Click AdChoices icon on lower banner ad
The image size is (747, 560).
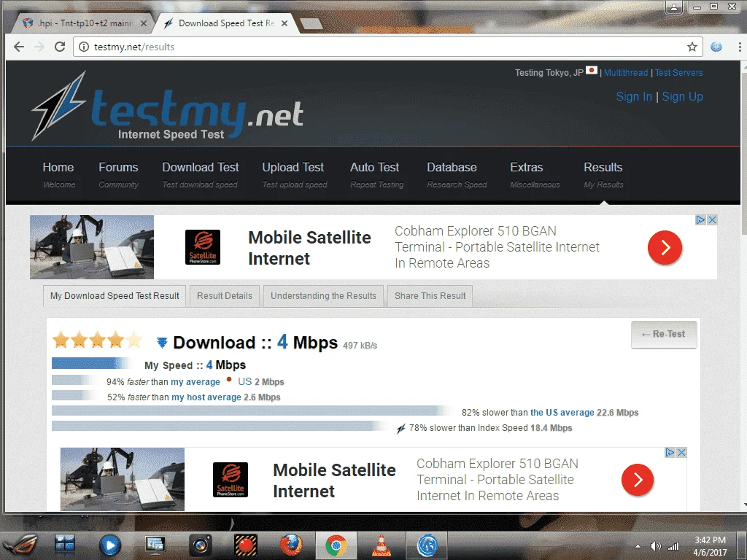[670, 452]
